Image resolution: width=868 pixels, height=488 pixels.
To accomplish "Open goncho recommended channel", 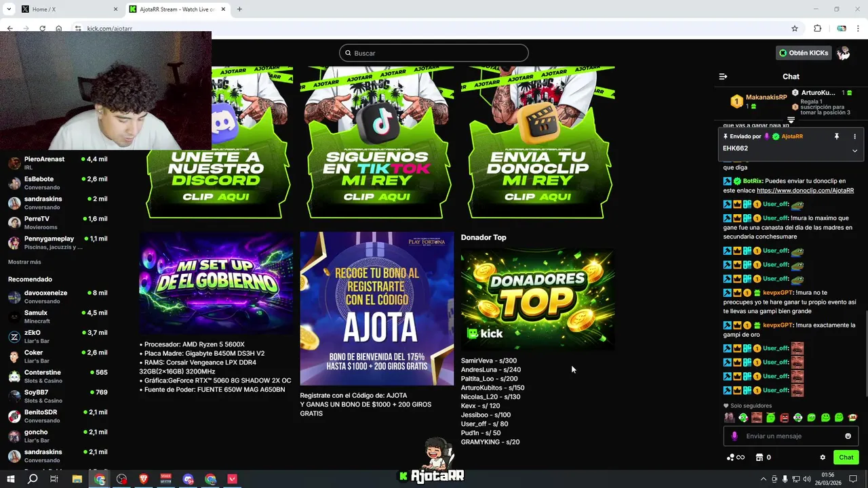I will click(x=58, y=436).
